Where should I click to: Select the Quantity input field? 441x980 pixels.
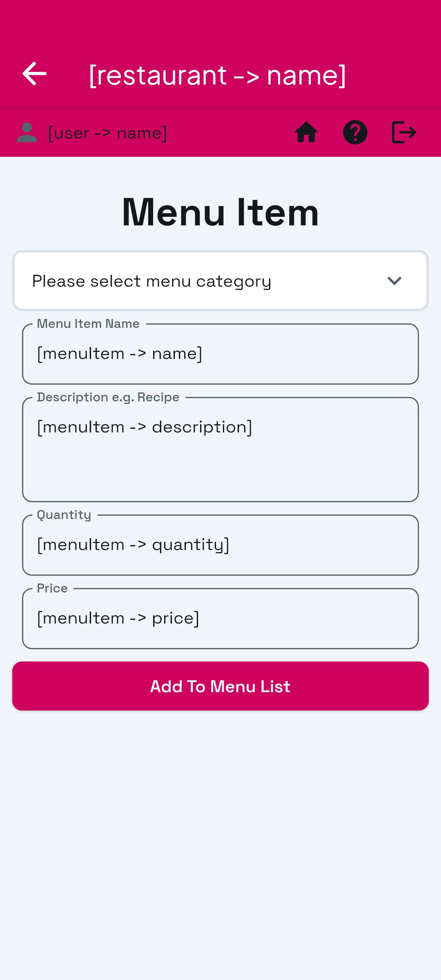point(220,545)
